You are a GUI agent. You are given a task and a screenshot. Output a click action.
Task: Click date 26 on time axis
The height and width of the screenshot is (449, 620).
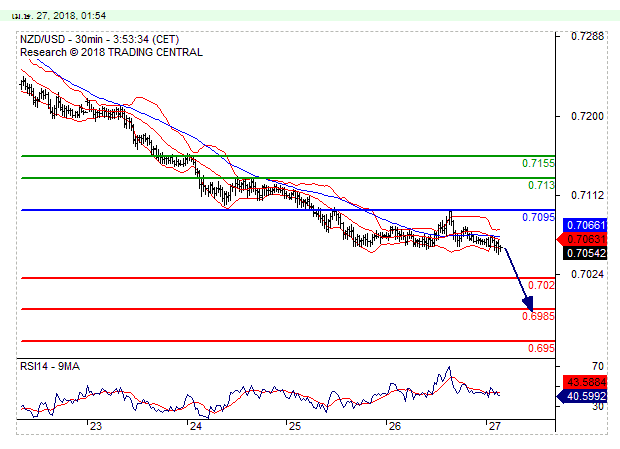395,426
